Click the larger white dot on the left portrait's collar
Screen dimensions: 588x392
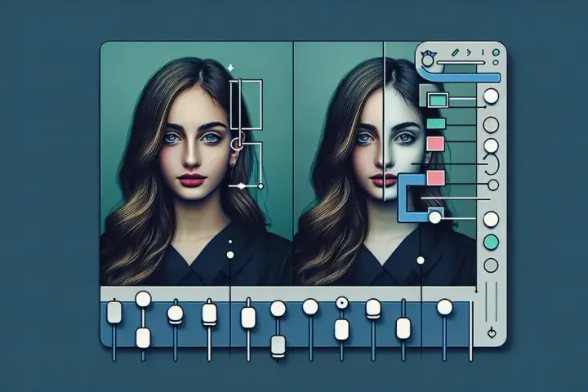click(230, 255)
